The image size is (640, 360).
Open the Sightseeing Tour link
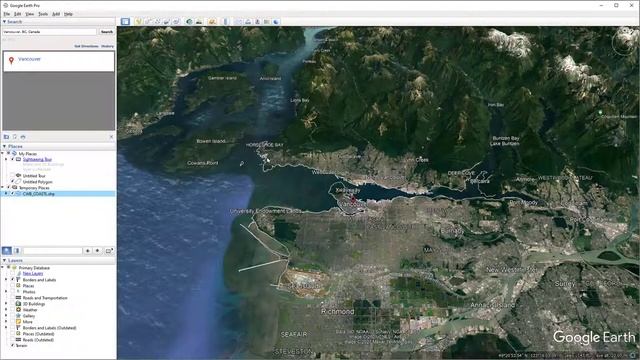37,160
